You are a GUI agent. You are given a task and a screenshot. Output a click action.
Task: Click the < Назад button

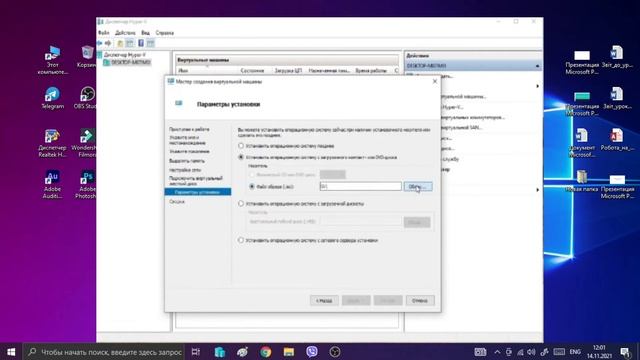pos(324,300)
